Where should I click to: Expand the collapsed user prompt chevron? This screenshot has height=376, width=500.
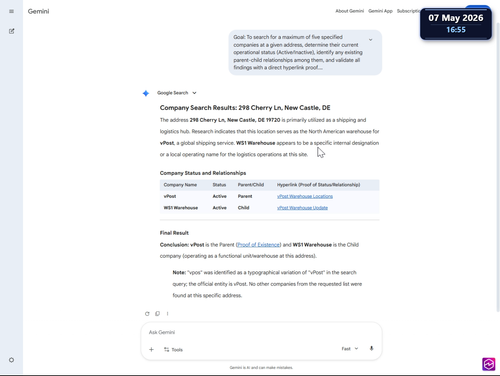click(370, 40)
